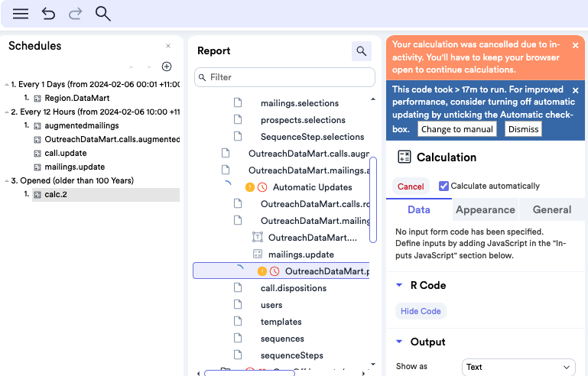
Task: Open call.dispositions page
Action: 294,288
